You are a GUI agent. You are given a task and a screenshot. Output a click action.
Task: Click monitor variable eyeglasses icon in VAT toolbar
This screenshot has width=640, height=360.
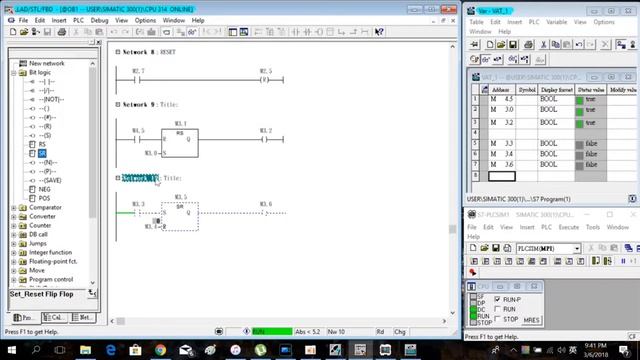pyautogui.click(x=485, y=60)
